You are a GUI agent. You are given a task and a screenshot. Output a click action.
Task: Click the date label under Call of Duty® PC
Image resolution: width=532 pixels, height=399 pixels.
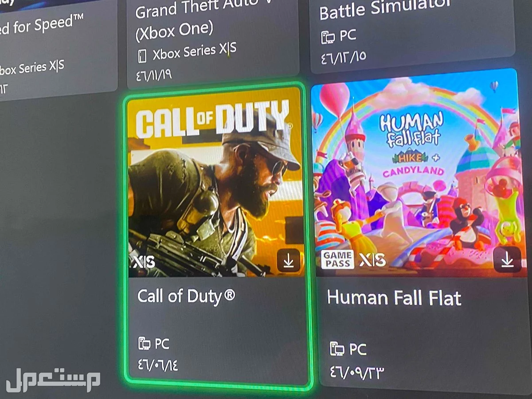tap(157, 366)
